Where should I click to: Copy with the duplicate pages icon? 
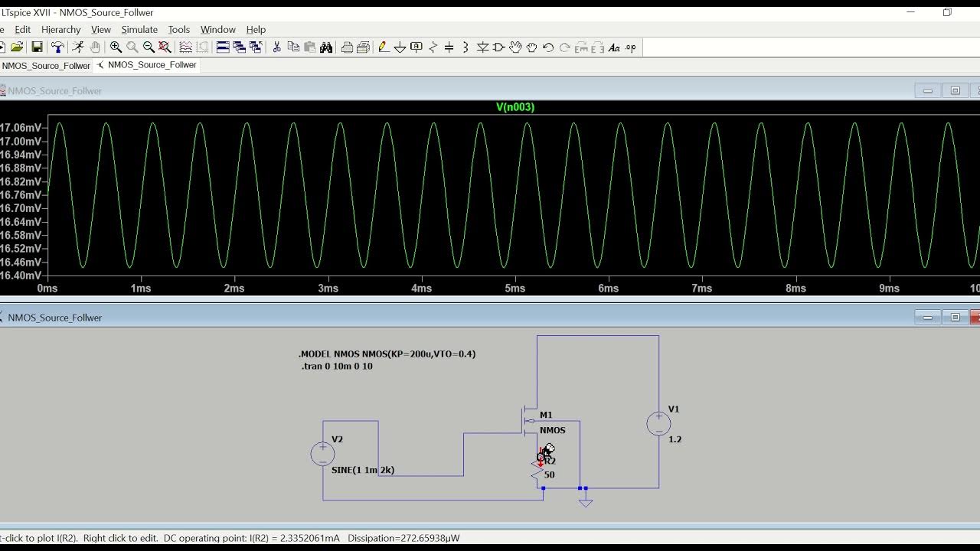(x=293, y=47)
